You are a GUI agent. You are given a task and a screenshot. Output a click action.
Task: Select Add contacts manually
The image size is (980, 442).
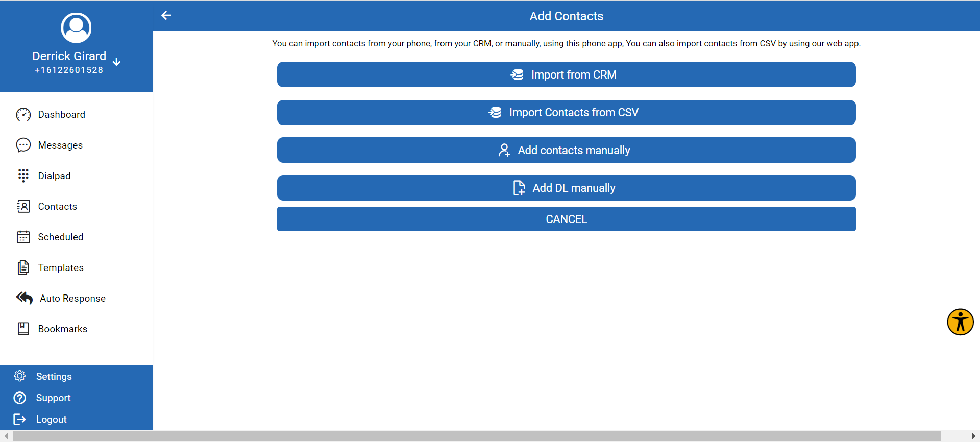click(x=566, y=150)
